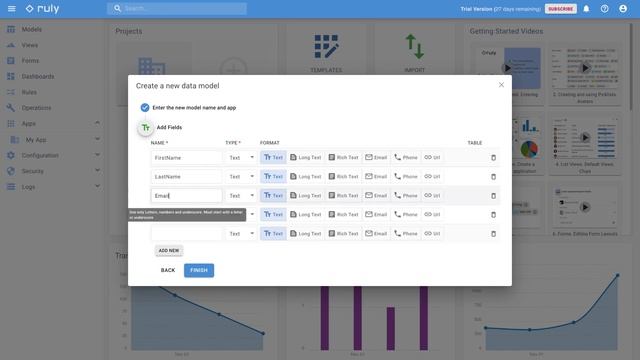Open the user account icon
640x360 pixels.
(x=623, y=9)
